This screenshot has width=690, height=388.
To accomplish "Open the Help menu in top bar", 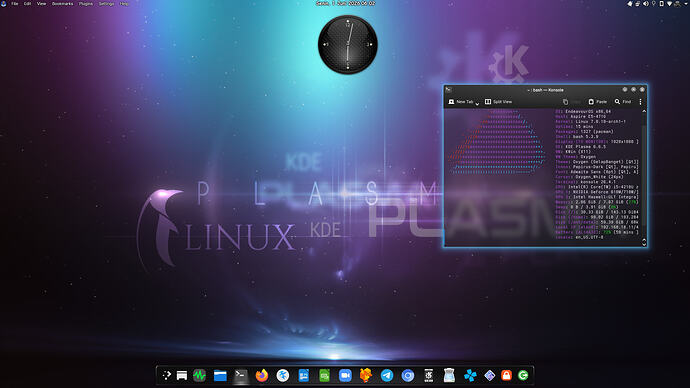I will (x=124, y=4).
